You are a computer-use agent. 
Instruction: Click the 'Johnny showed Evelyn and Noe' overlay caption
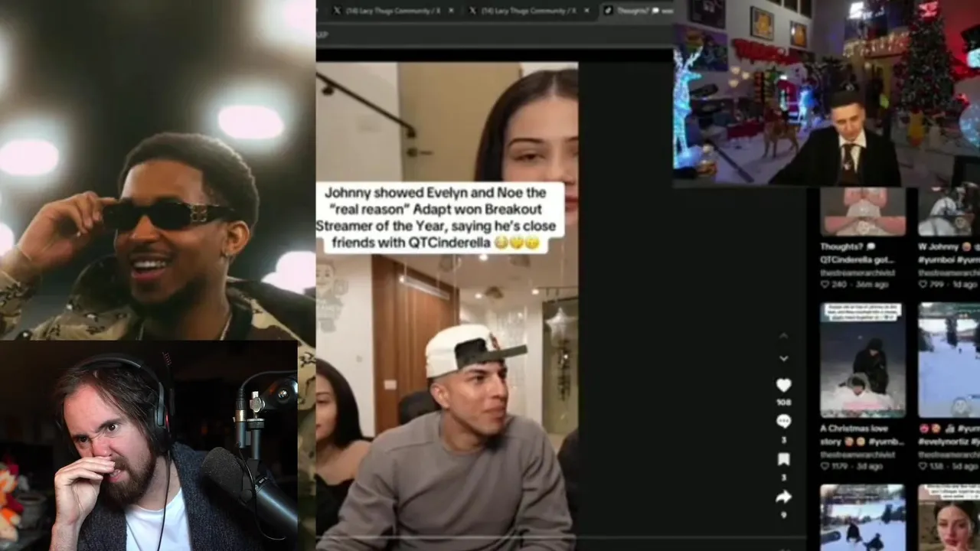[x=441, y=218]
